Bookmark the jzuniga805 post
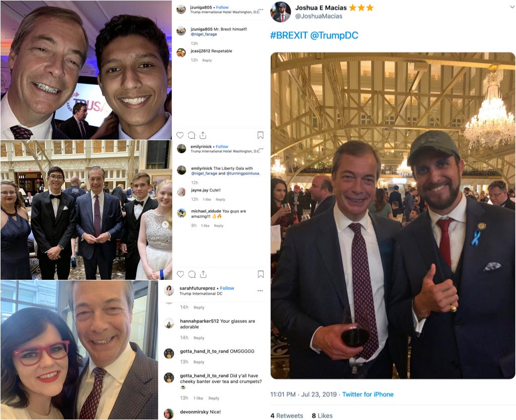This screenshot has width=516, height=420. point(261,135)
